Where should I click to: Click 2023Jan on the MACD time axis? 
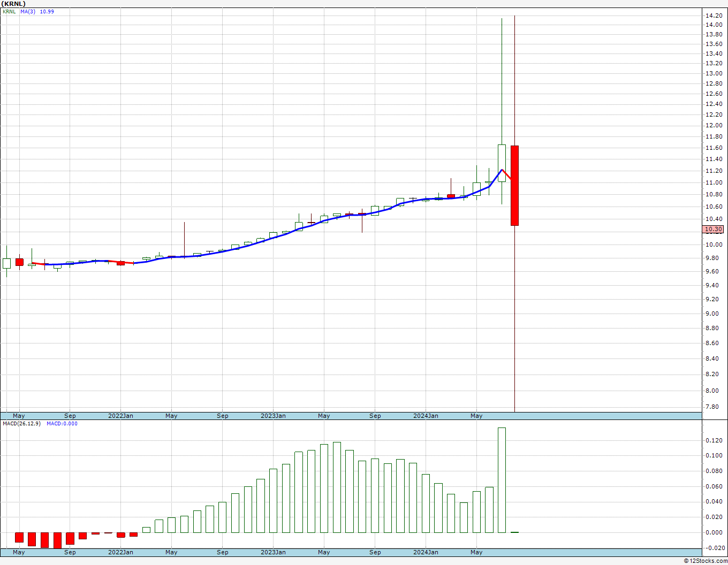point(273,552)
